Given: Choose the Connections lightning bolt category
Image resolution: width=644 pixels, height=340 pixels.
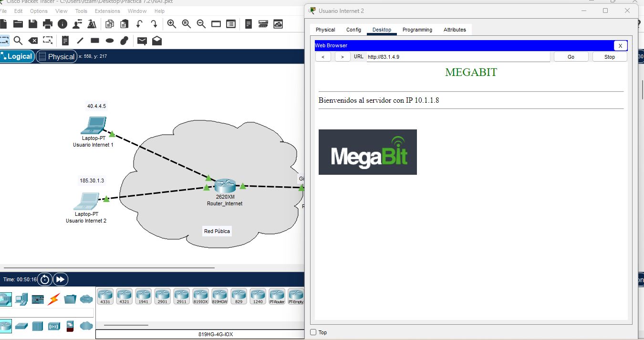Looking at the screenshot, I should click(54, 299).
